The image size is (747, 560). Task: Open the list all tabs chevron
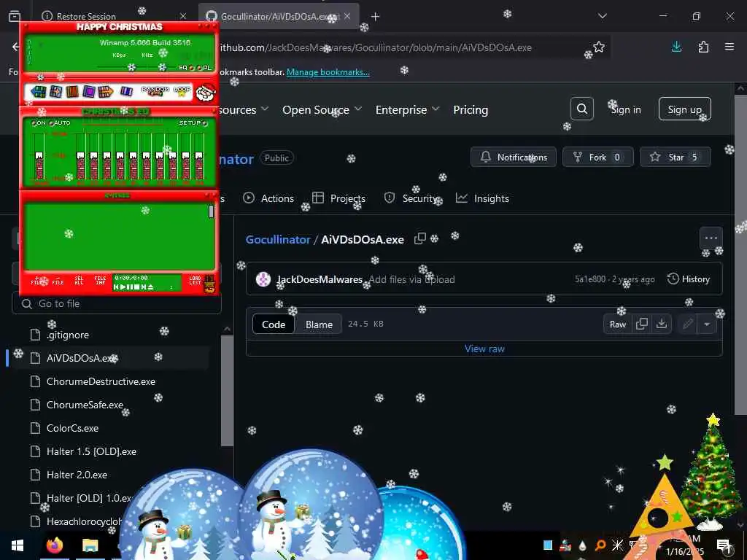[x=603, y=16]
